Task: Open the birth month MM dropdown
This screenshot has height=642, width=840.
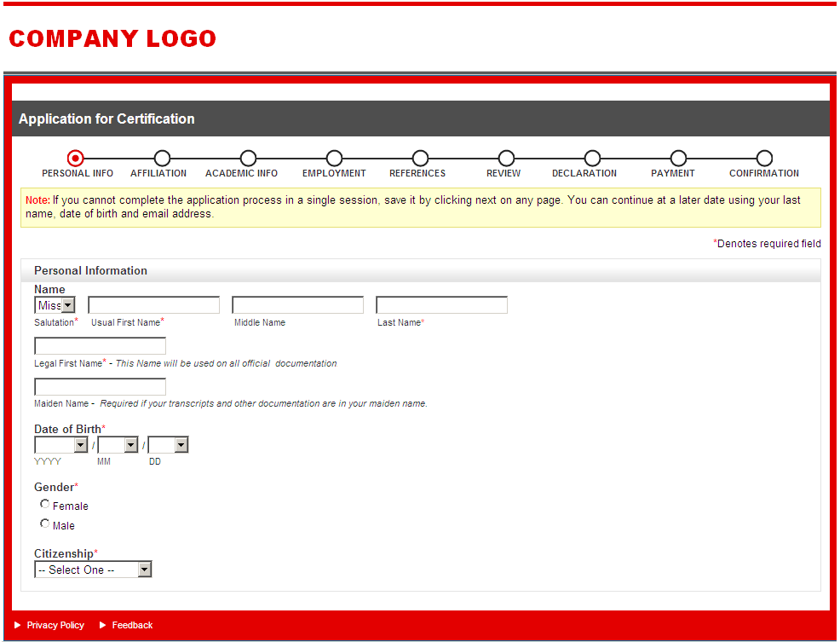Action: coord(118,445)
